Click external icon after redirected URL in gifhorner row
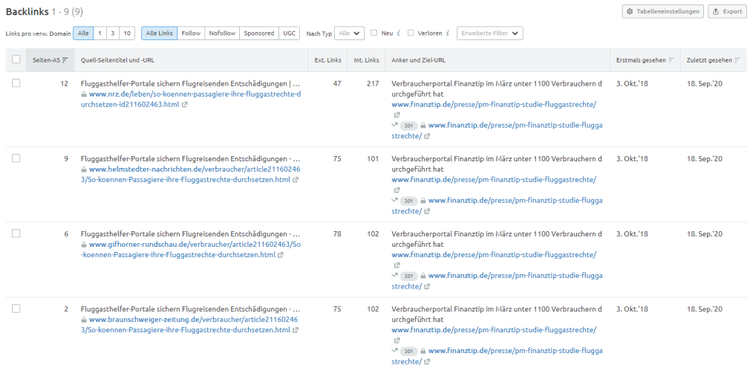750x365 pixels. [427, 287]
